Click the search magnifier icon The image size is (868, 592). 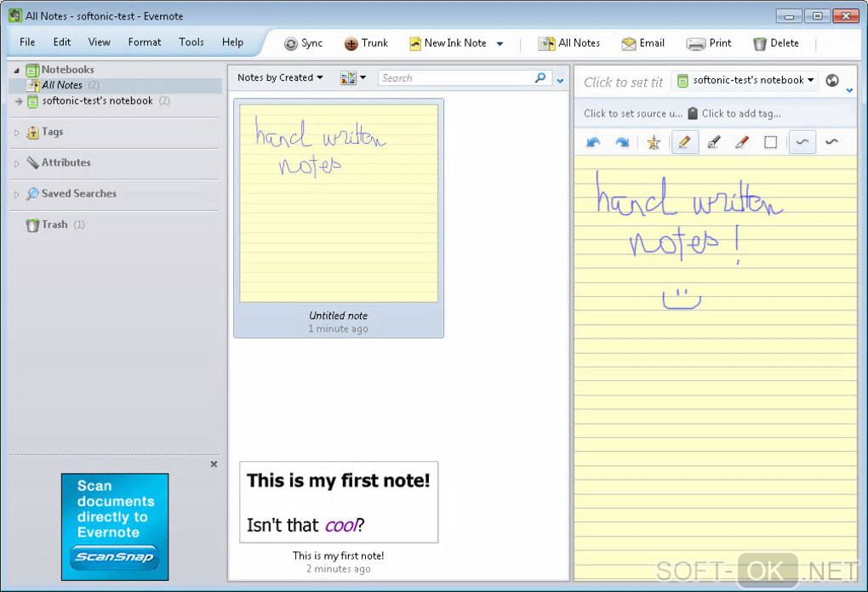tap(540, 78)
